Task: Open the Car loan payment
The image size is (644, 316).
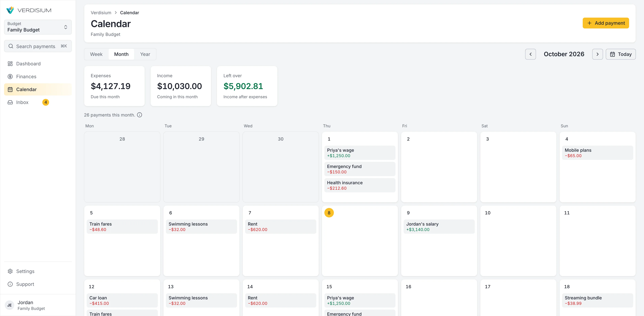Action: pos(122,300)
